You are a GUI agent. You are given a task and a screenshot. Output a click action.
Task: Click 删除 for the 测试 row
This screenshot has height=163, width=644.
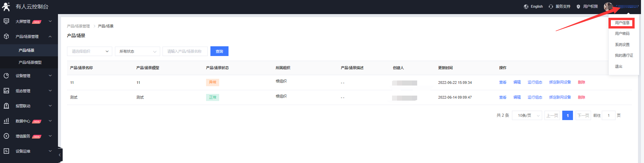pyautogui.click(x=581, y=98)
